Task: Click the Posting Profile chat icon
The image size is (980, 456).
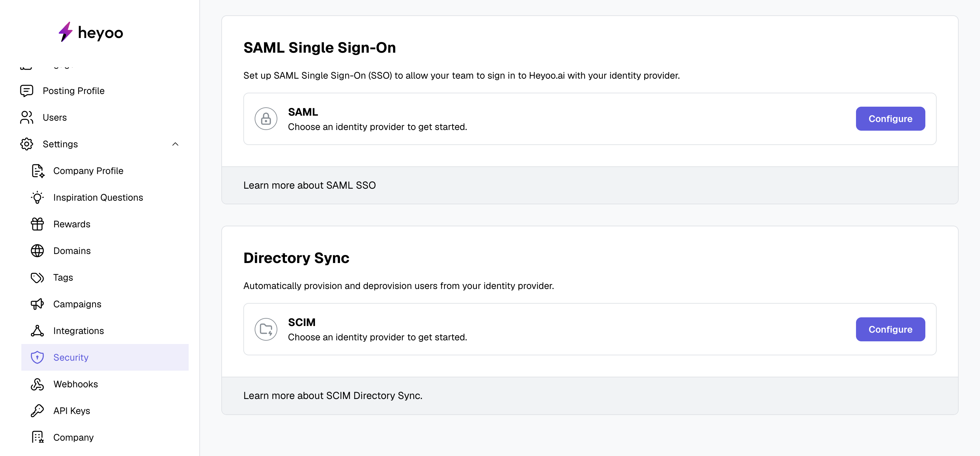Action: (x=27, y=91)
